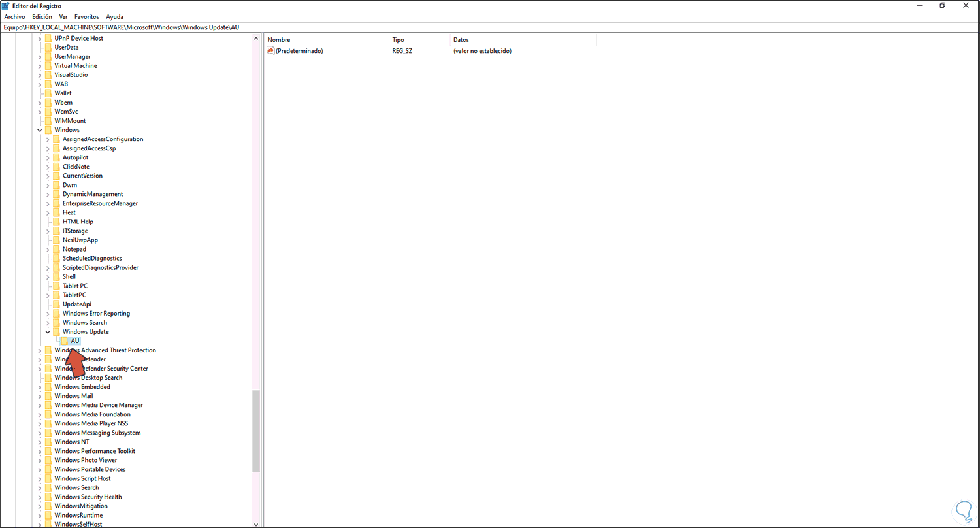This screenshot has width=980, height=528.
Task: Select the DynamicManagement key label
Action: coord(93,193)
